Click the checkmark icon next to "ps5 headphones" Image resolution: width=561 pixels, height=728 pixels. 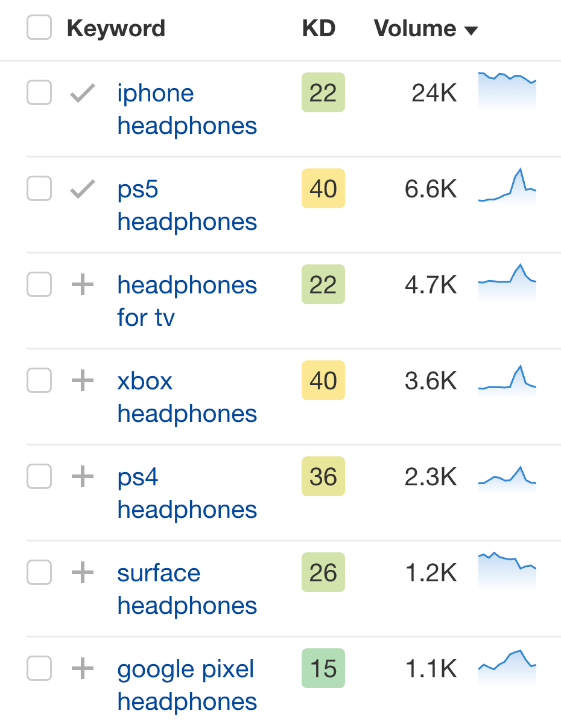pos(81,188)
